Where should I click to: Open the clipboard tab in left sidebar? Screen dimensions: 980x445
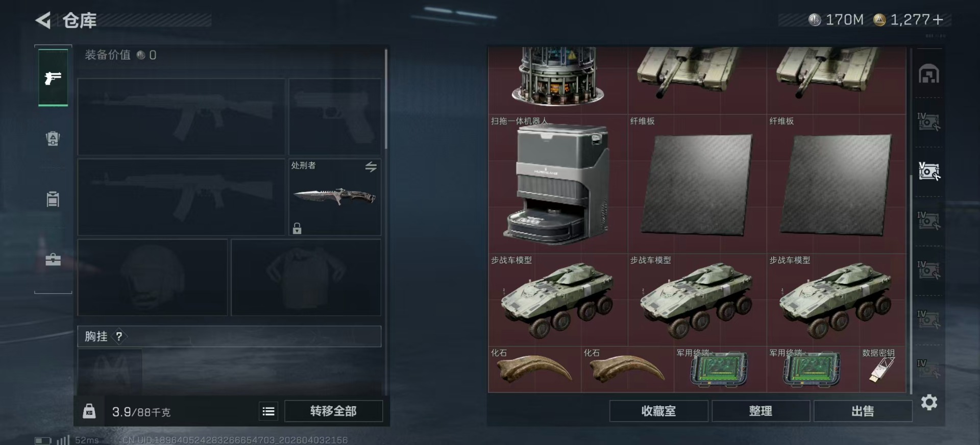(x=53, y=199)
